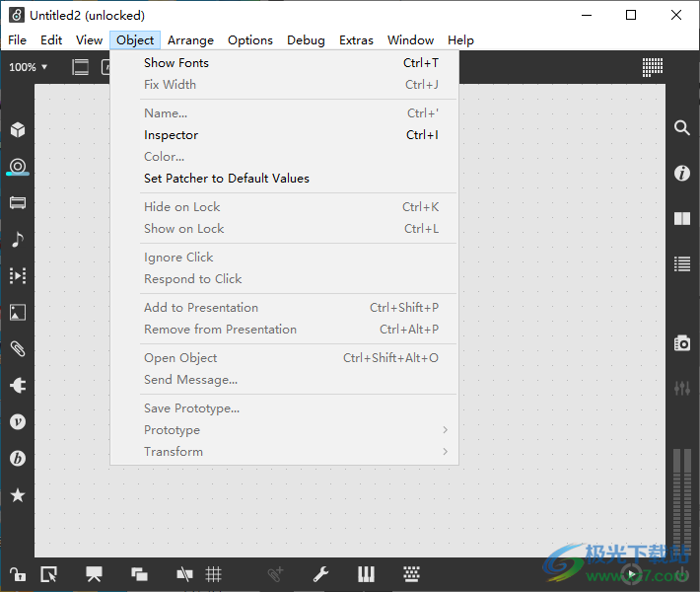The width and height of the screenshot is (700, 592).
Task: Open the 100% zoom dropdown
Action: (x=28, y=67)
